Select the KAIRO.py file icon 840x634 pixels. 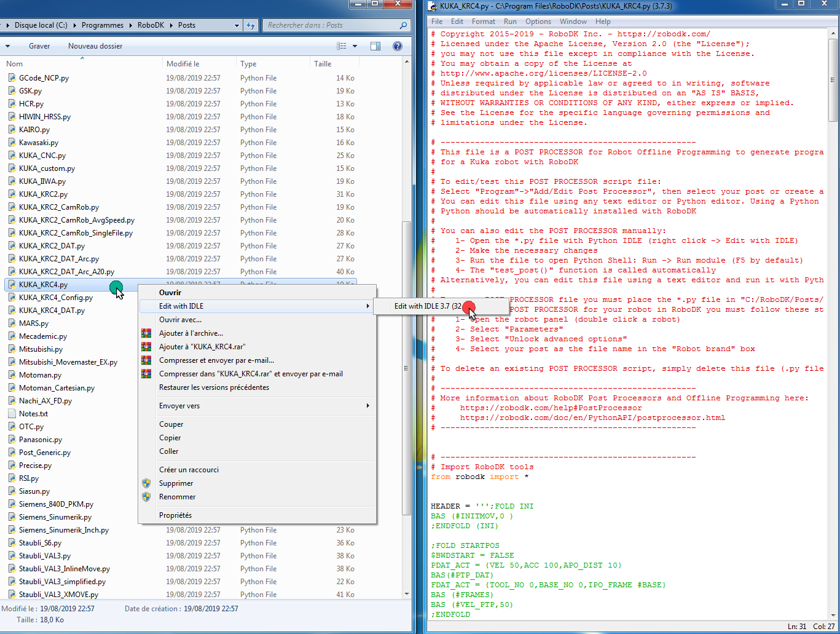(12, 130)
